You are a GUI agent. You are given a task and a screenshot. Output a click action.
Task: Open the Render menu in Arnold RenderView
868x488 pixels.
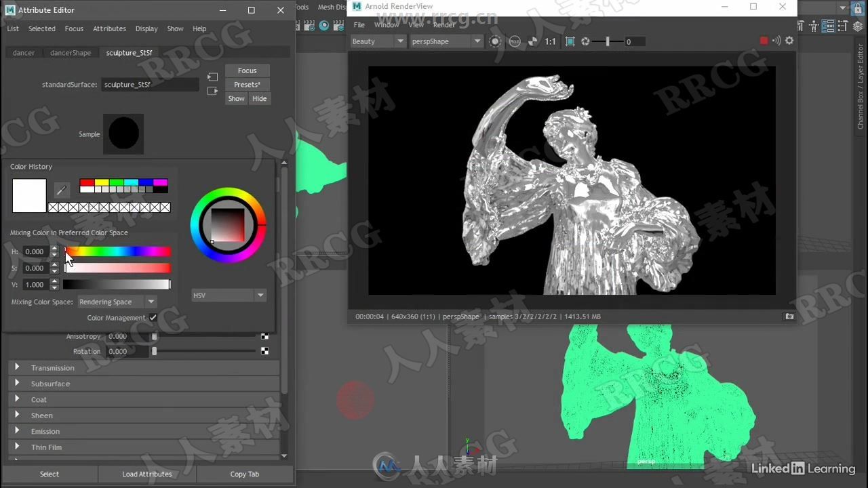444,24
